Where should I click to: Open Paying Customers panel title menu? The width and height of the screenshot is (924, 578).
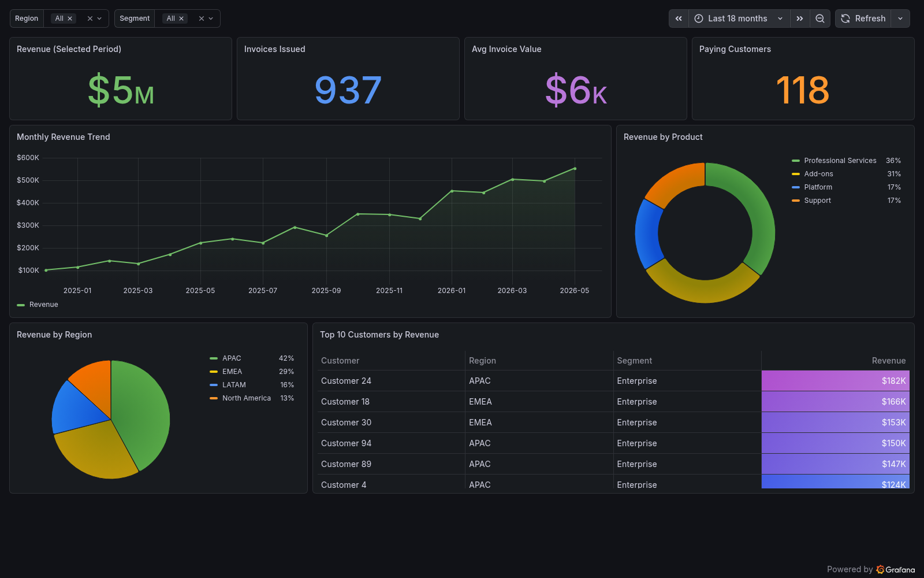tap(735, 49)
